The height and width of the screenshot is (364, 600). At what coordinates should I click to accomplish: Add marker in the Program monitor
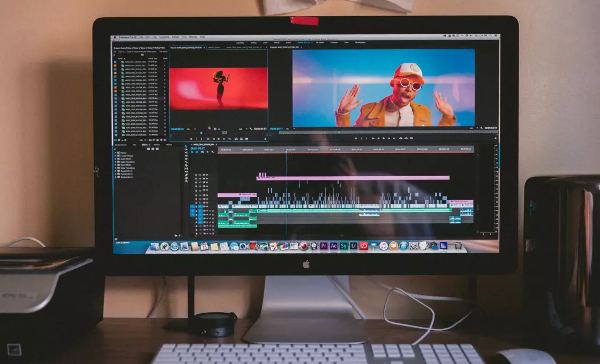356,138
